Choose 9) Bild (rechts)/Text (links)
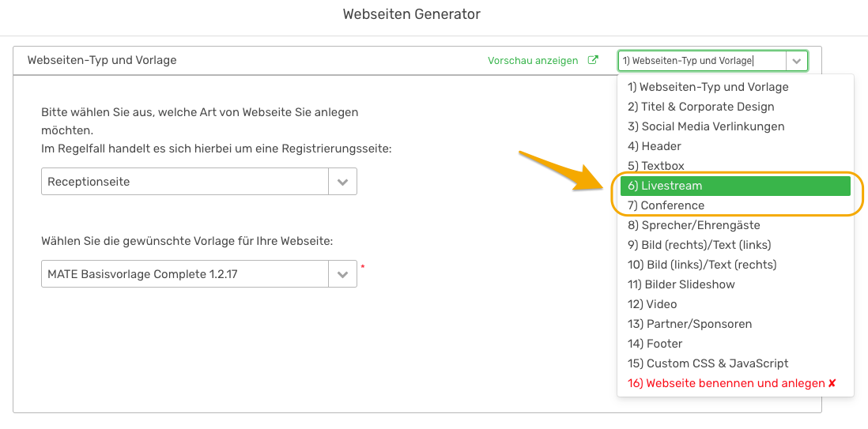The height and width of the screenshot is (429, 868). (x=735, y=245)
